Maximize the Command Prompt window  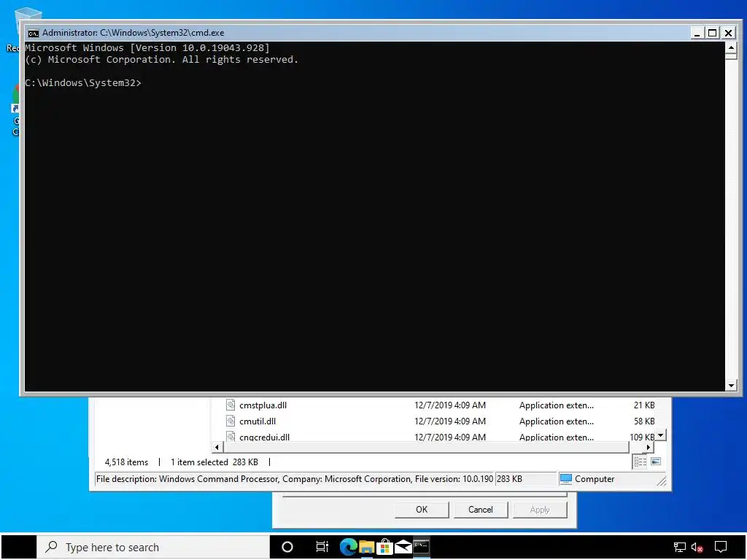point(712,33)
